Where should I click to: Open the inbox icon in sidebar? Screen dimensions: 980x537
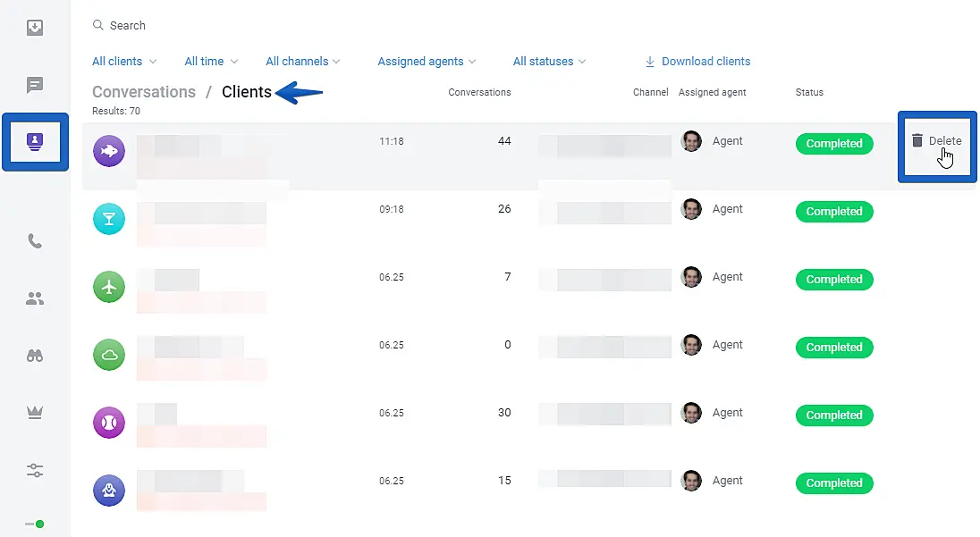coord(35,28)
